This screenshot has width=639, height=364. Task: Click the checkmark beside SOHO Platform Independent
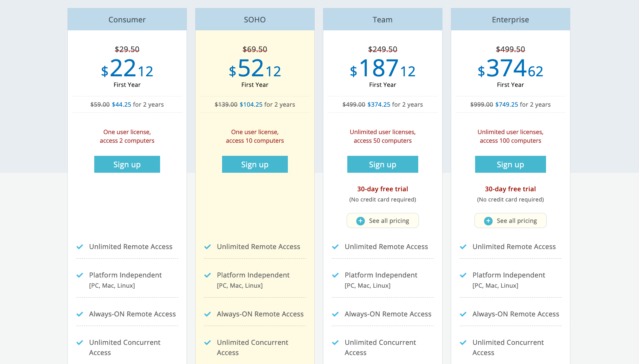[x=208, y=275]
